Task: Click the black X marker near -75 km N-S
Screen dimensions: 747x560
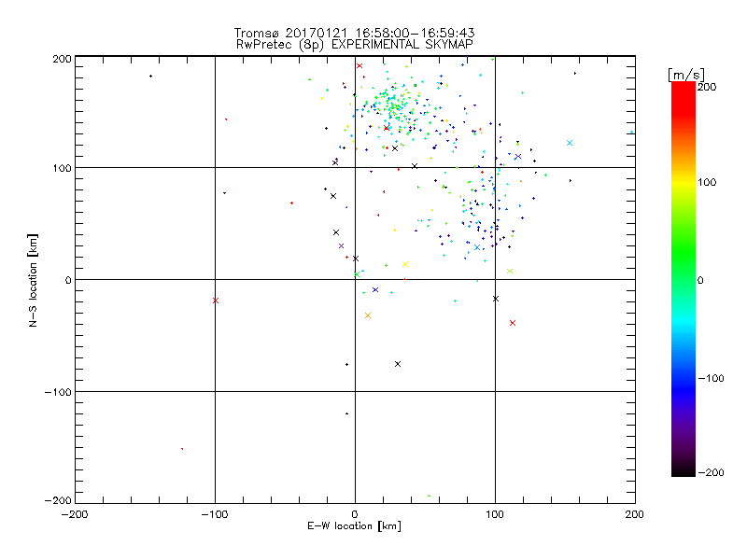Action: (398, 364)
